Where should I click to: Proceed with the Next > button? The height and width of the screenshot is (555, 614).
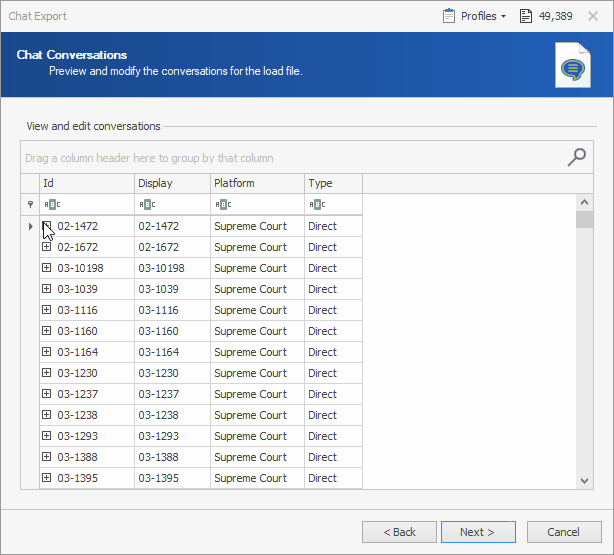click(478, 532)
